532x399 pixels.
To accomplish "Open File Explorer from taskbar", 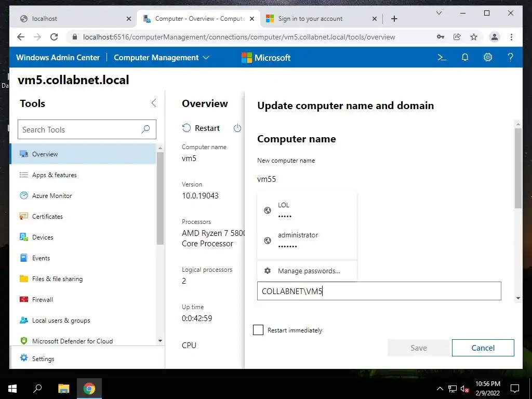I will point(63,389).
